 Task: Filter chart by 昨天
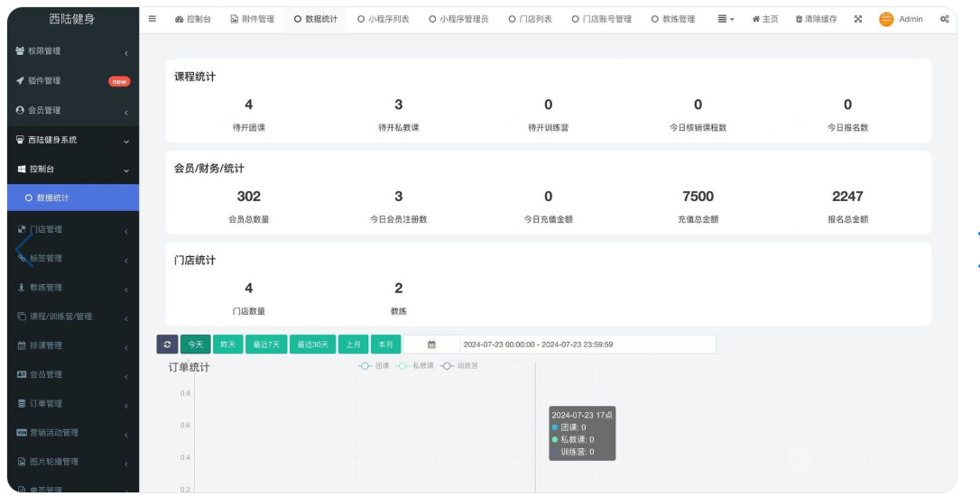point(228,344)
